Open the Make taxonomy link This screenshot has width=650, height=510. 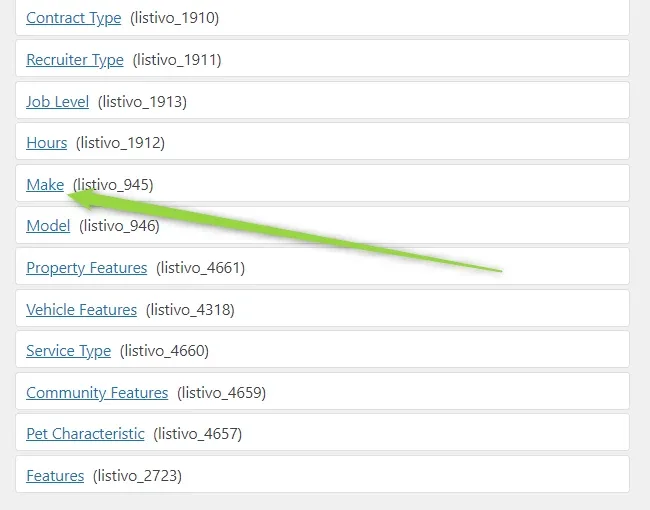[45, 185]
